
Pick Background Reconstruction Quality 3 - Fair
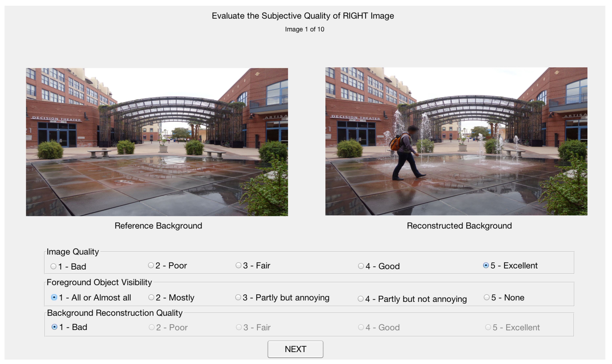click(x=239, y=327)
